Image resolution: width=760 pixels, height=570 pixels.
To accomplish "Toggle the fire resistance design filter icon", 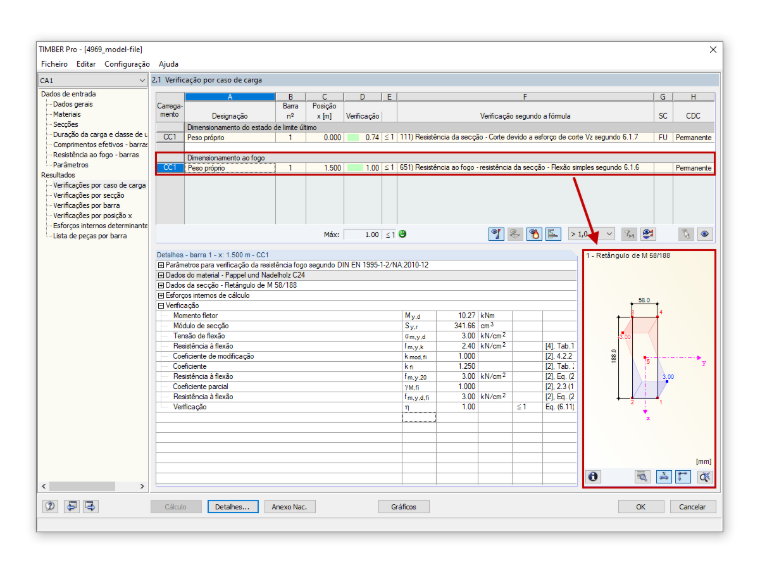I will click(534, 234).
